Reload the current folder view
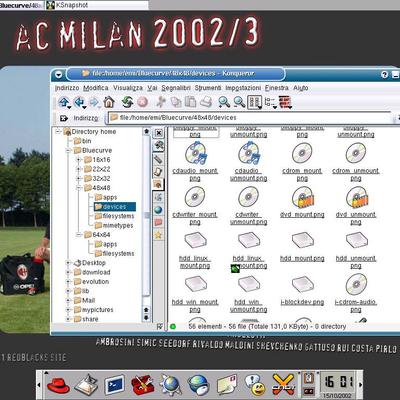 click(x=127, y=102)
